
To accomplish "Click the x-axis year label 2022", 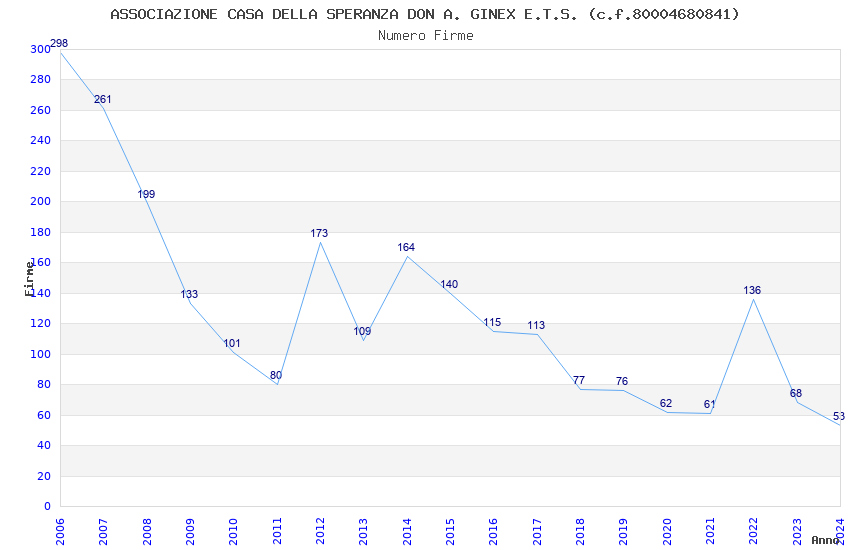I will [x=753, y=532].
